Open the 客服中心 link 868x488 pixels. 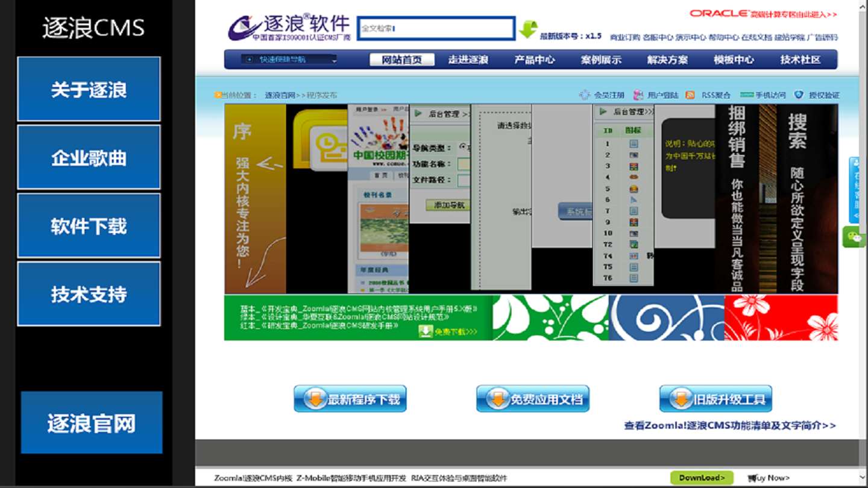coord(658,37)
